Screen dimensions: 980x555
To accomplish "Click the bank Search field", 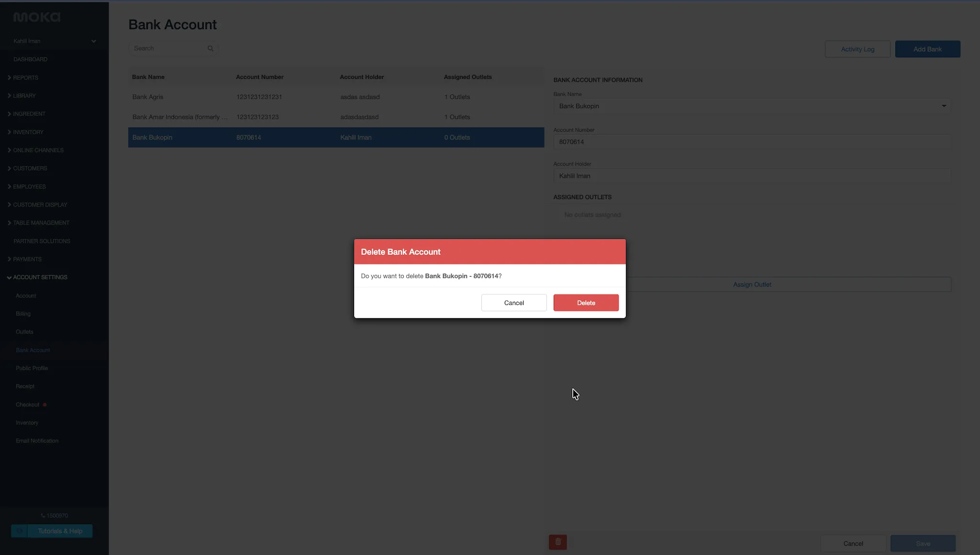I will point(173,48).
